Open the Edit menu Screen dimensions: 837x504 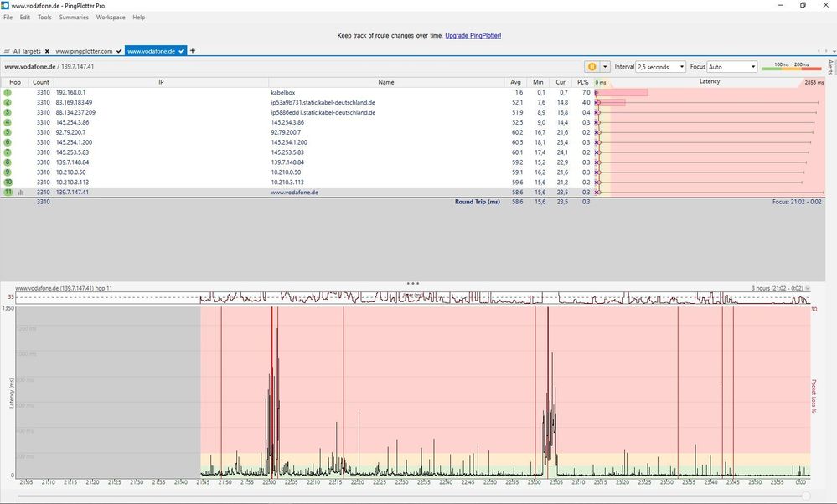click(25, 17)
